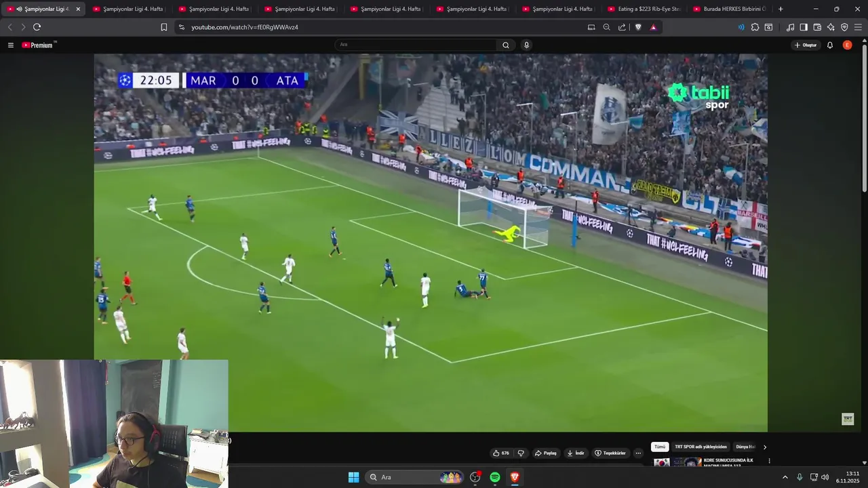868x488 pixels.
Task: Open the Brave VPN shield icon
Action: click(x=844, y=27)
